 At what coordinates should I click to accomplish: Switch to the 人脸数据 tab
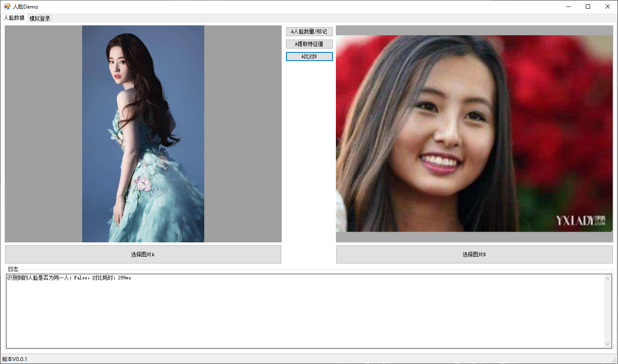14,18
